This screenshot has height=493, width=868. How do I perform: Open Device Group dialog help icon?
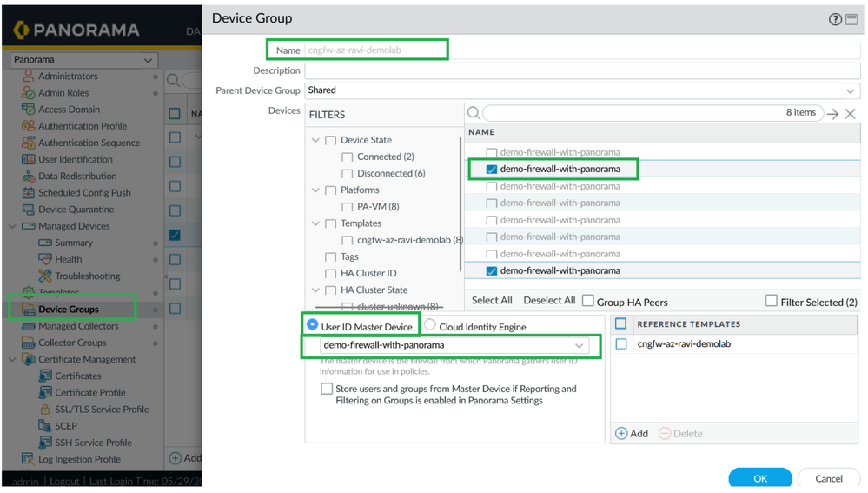coord(834,19)
